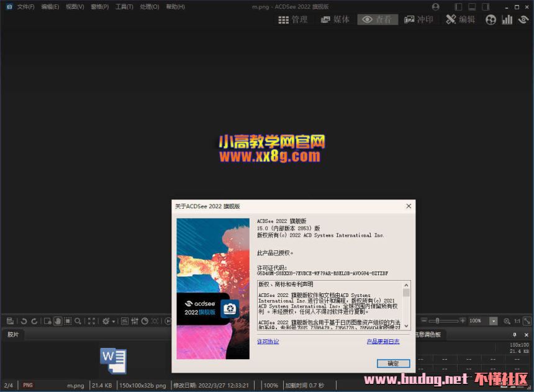Click the zoom in plus button
Screen dimensions: 534x392
coord(463,321)
